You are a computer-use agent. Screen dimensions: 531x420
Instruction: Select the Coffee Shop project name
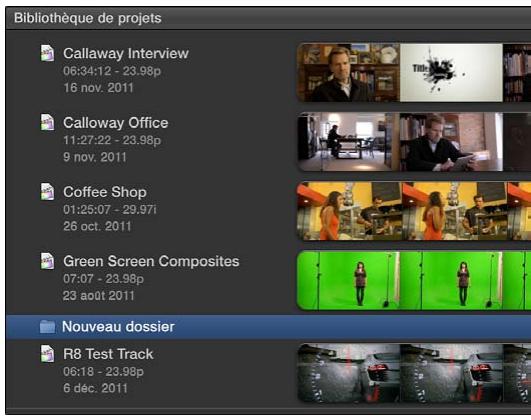(x=105, y=192)
